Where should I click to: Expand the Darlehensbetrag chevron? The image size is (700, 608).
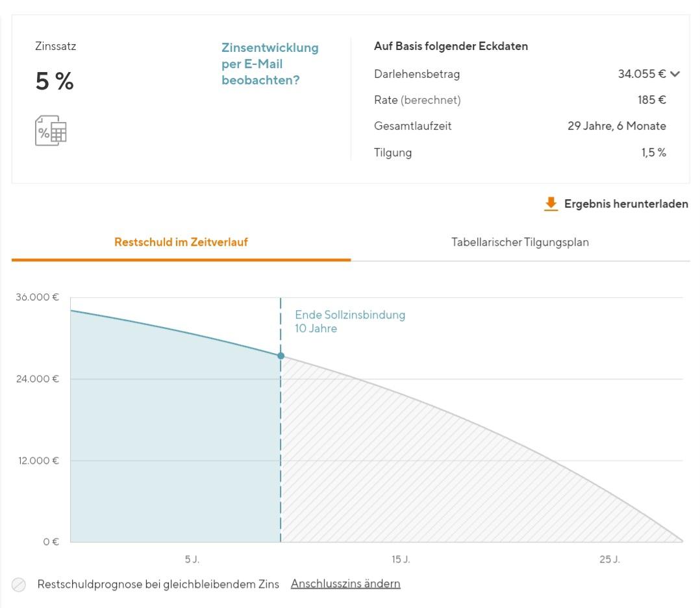click(675, 74)
